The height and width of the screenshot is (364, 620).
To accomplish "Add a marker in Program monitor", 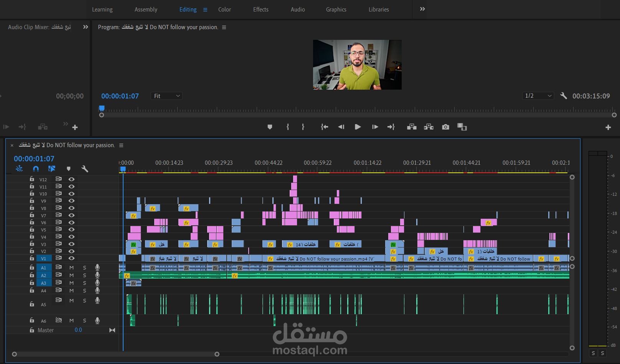I will click(270, 127).
